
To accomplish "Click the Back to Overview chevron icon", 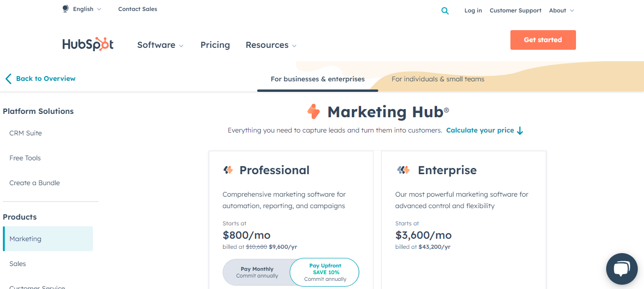I will pos(8,78).
